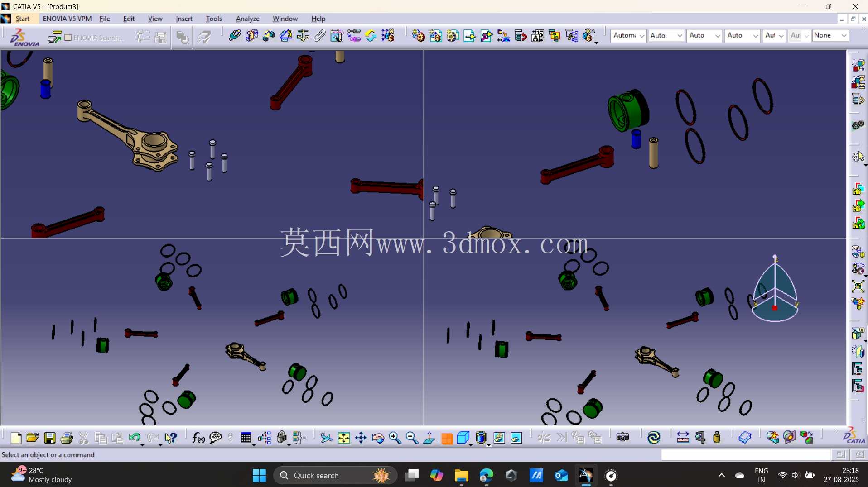The image size is (868, 487).
Task: Open the Start menu of CATIA
Action: pos(22,19)
